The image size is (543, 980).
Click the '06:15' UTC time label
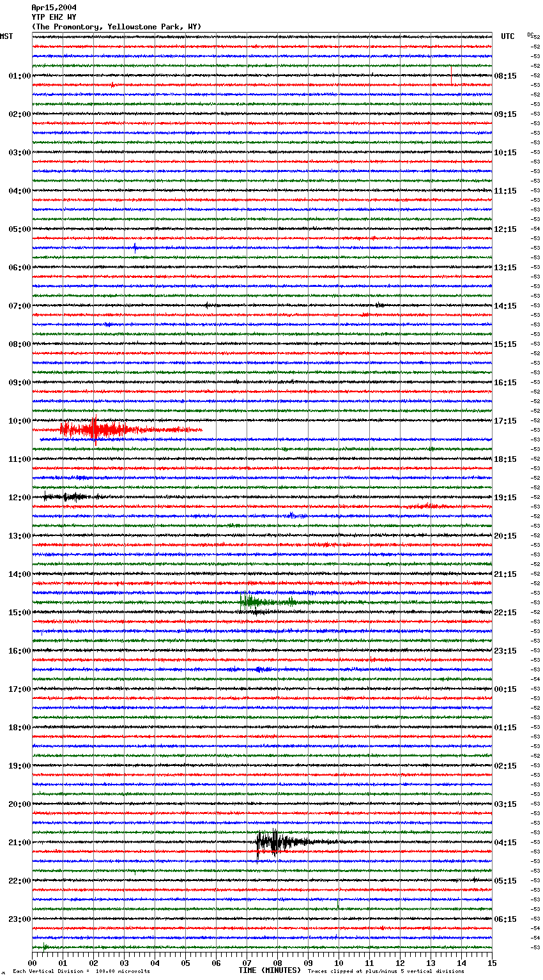pyautogui.click(x=505, y=919)
